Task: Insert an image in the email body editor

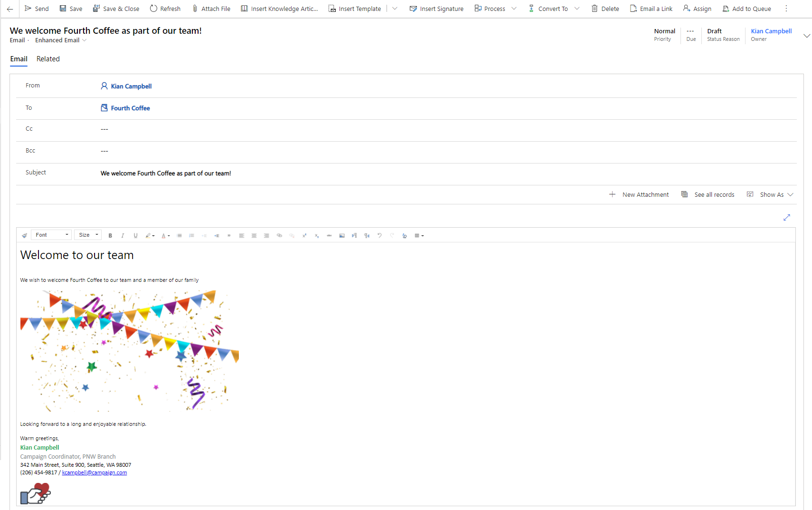Action: coord(342,235)
